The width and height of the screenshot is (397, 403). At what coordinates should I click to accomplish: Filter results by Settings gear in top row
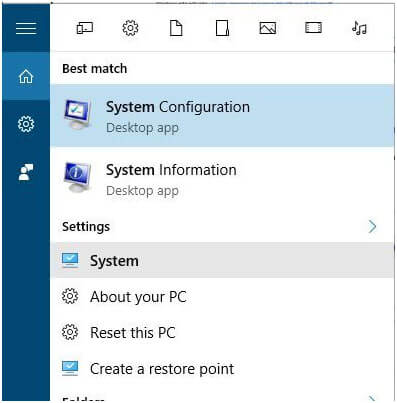pyautogui.click(x=130, y=28)
